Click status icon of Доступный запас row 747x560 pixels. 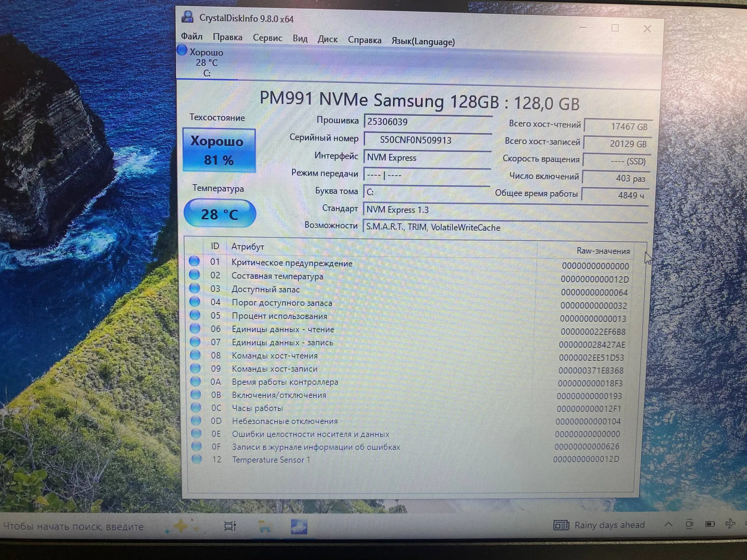point(195,288)
